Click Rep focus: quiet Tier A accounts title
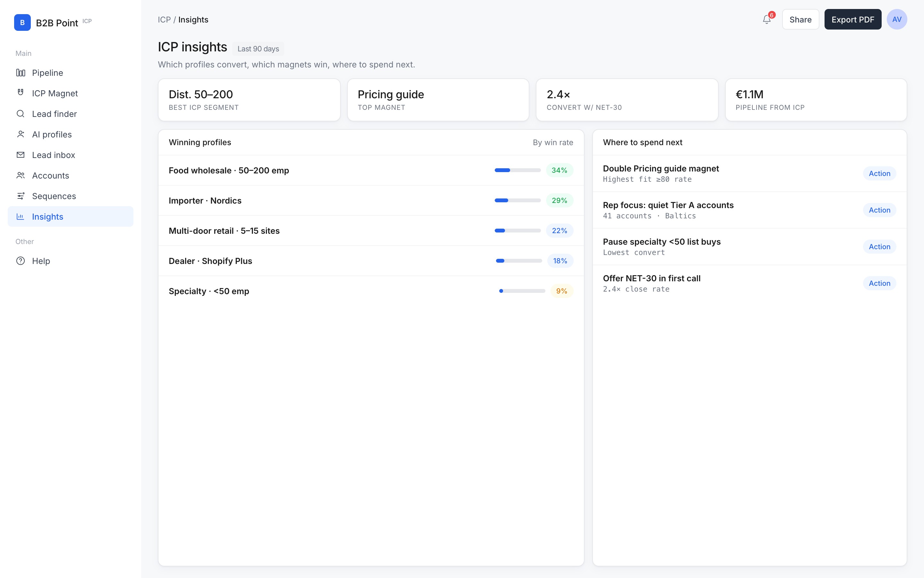This screenshot has width=924, height=578. coord(668,205)
